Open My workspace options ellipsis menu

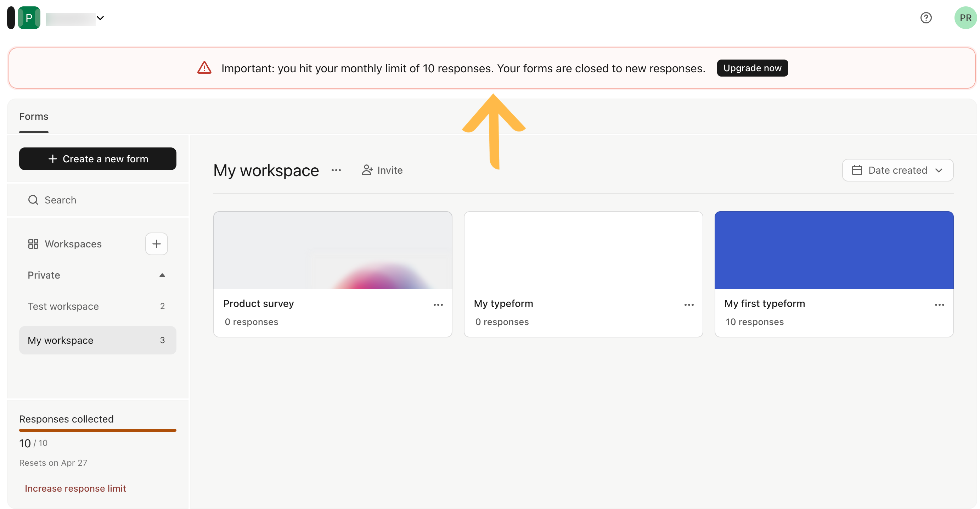(336, 170)
